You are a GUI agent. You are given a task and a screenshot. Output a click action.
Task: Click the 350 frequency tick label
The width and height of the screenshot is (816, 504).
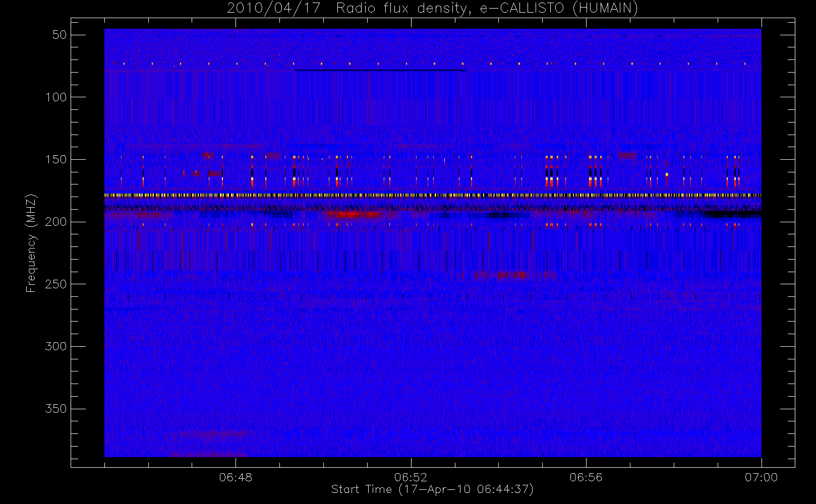56,409
